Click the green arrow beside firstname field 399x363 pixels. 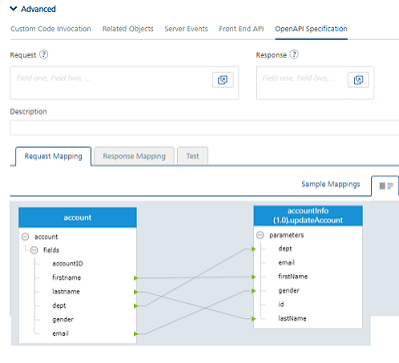coord(136,278)
